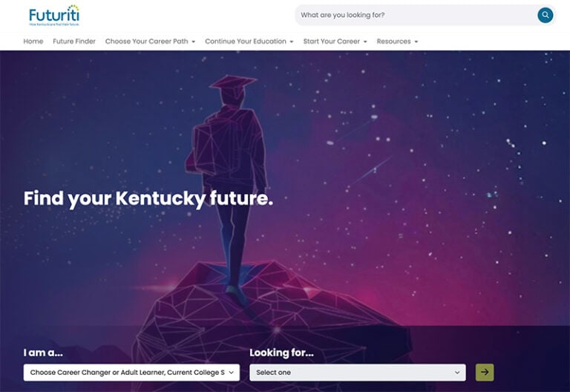This screenshot has height=392, width=570.
Task: Open the 'Looking for...' Select one dropdown
Action: [x=357, y=373]
